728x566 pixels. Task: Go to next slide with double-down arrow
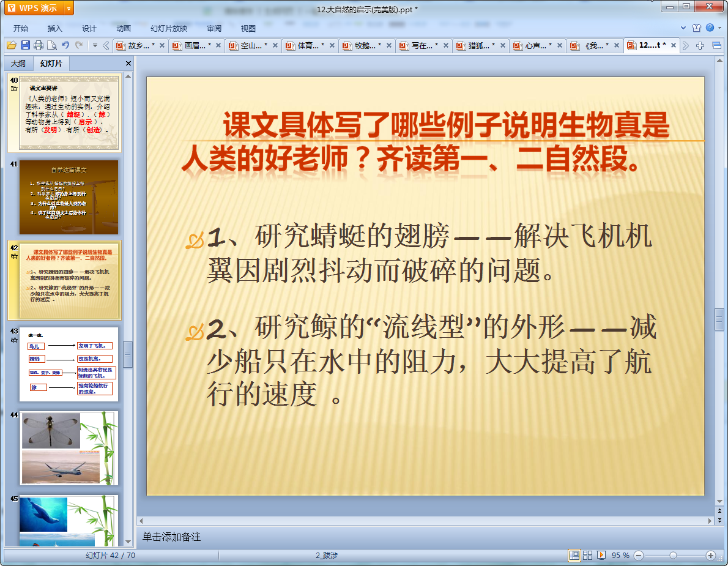point(719,520)
